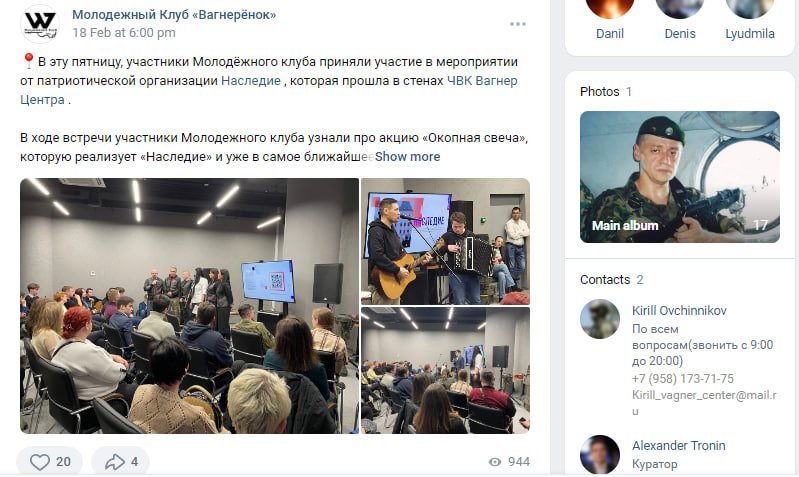This screenshot has height=477, width=799.
Task: View the large audience photo
Action: [190, 306]
